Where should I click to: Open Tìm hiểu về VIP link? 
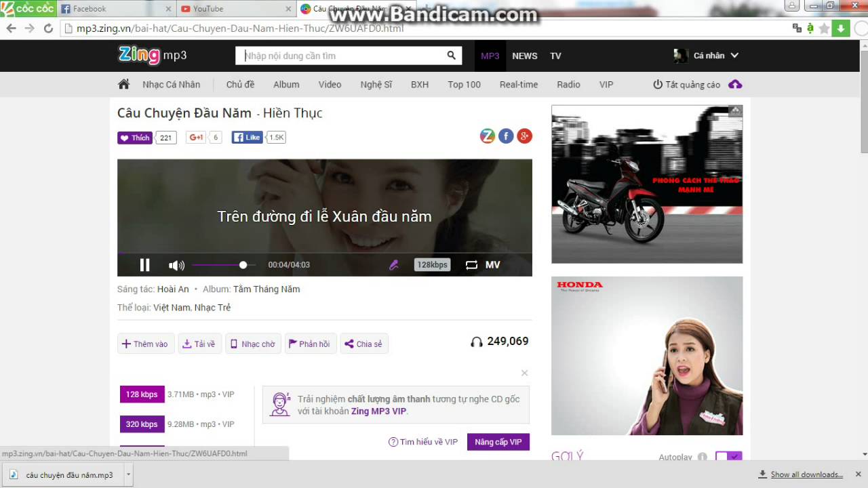pyautogui.click(x=423, y=442)
